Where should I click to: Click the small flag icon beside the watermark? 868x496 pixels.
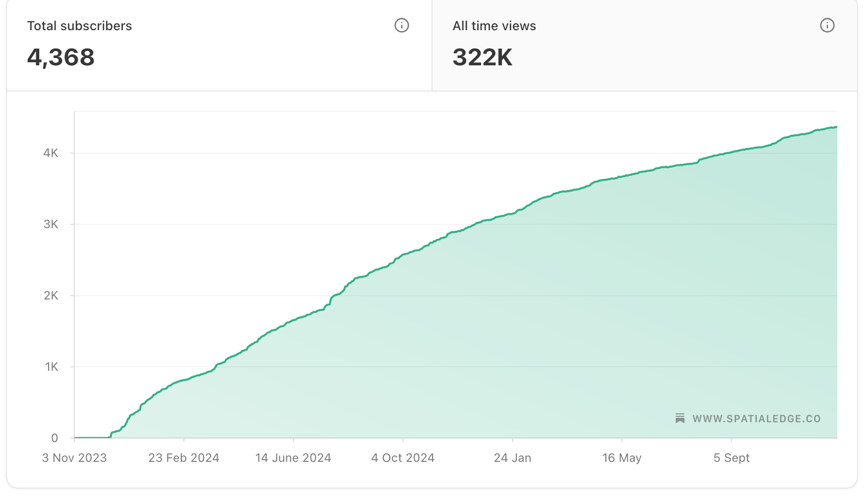[680, 418]
